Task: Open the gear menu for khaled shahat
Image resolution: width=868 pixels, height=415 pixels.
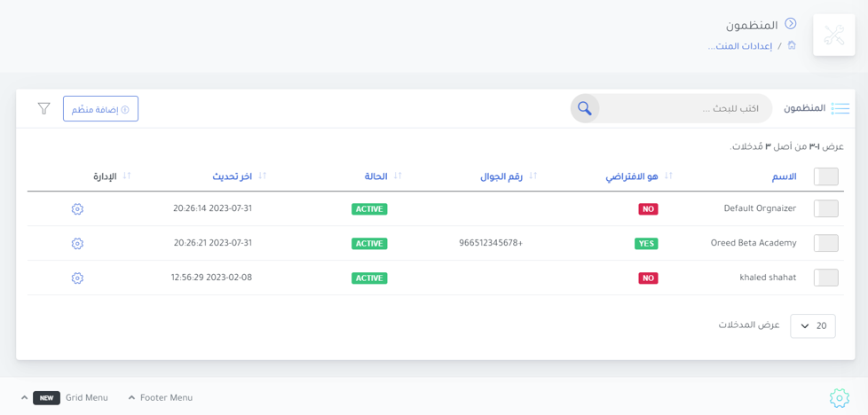Action: (77, 278)
